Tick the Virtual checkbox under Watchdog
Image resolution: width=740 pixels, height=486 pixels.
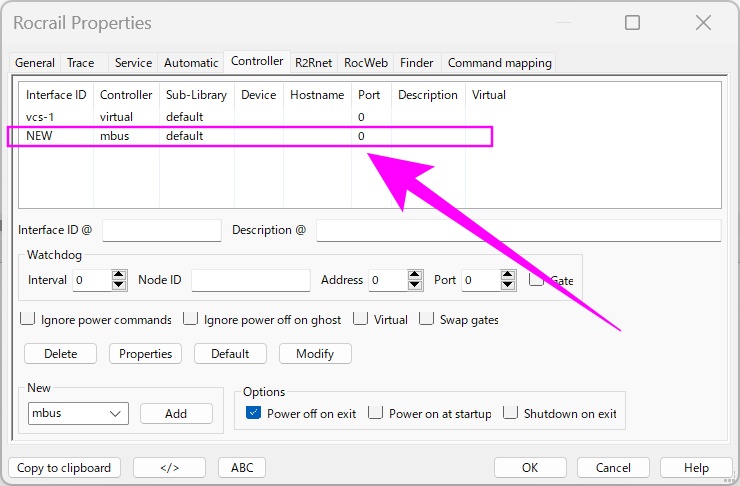coord(361,318)
